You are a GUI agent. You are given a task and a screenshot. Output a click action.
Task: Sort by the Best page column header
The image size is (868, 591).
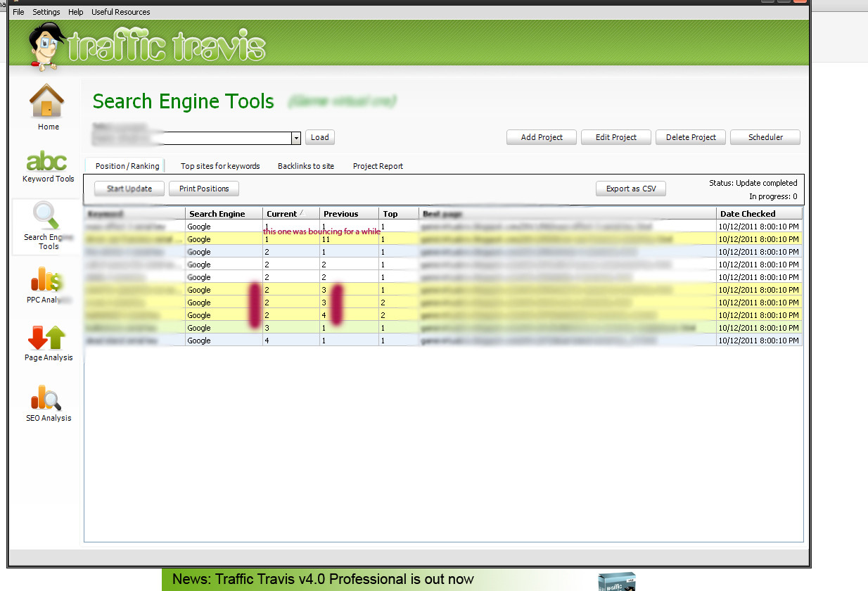(x=568, y=213)
